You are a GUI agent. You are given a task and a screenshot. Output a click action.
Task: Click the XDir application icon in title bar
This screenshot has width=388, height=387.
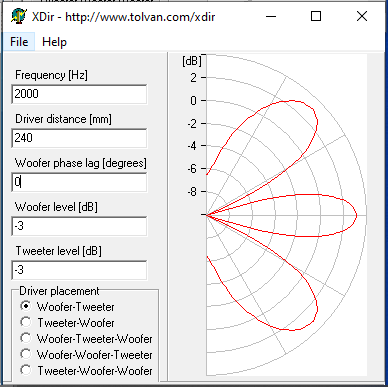click(18, 16)
